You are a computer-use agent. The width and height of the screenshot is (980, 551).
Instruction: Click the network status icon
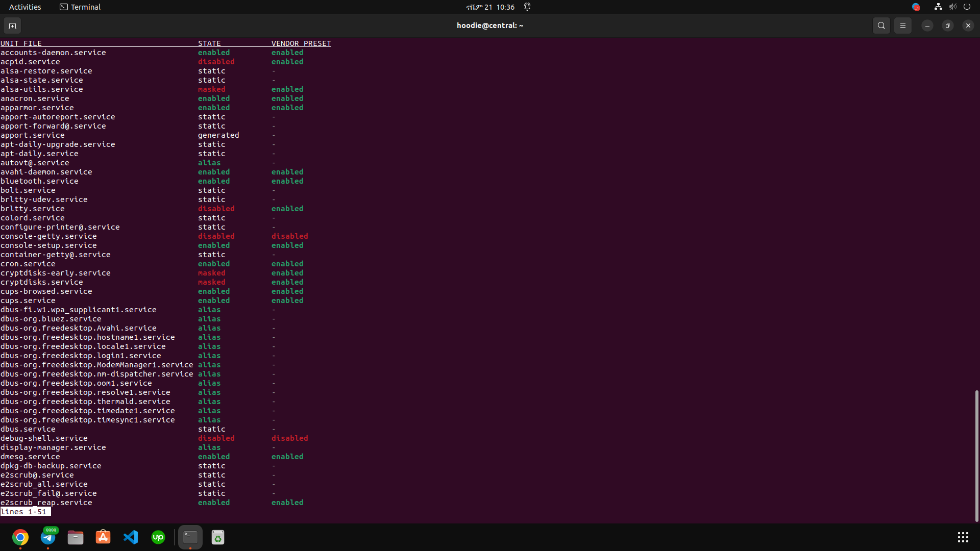pyautogui.click(x=938, y=7)
